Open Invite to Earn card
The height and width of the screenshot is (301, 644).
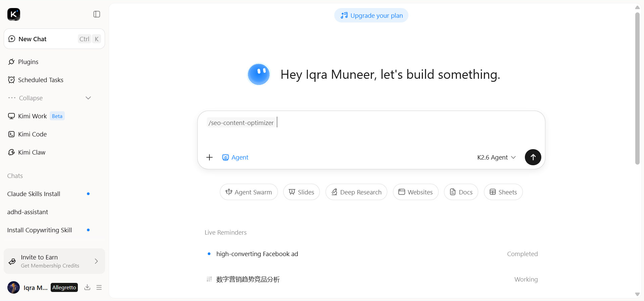click(54, 261)
